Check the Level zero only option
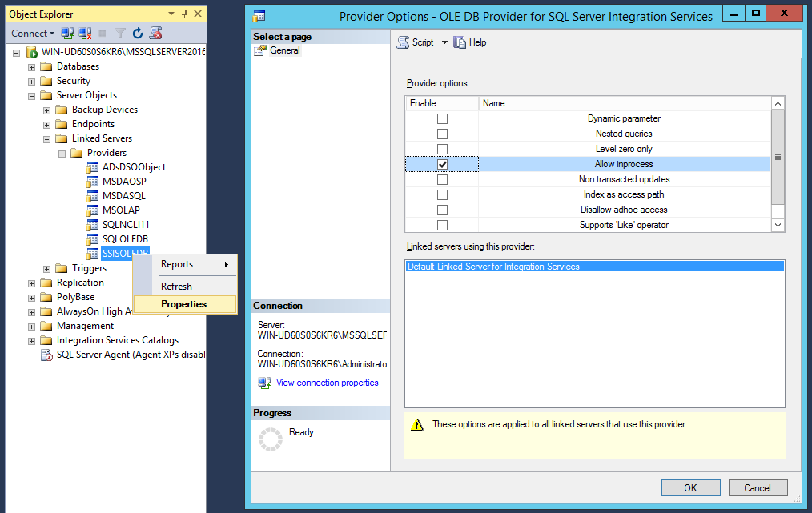Viewport: 812px width, 513px height. pos(442,149)
